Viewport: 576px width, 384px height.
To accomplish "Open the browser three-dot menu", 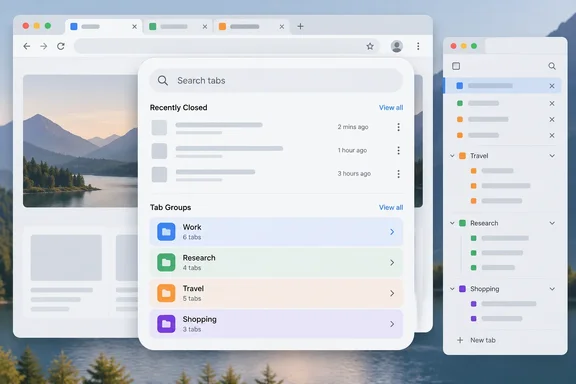I will [x=418, y=46].
